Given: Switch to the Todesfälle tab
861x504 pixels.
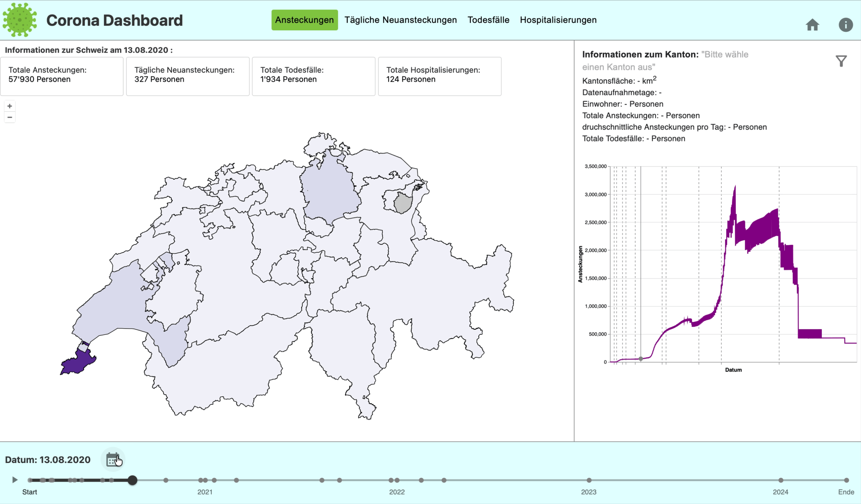Looking at the screenshot, I should click(x=488, y=20).
